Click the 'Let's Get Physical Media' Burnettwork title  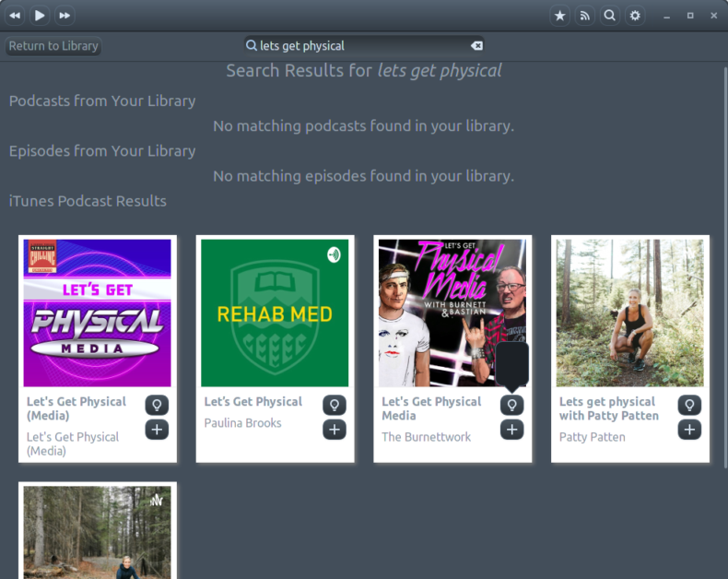click(x=431, y=408)
